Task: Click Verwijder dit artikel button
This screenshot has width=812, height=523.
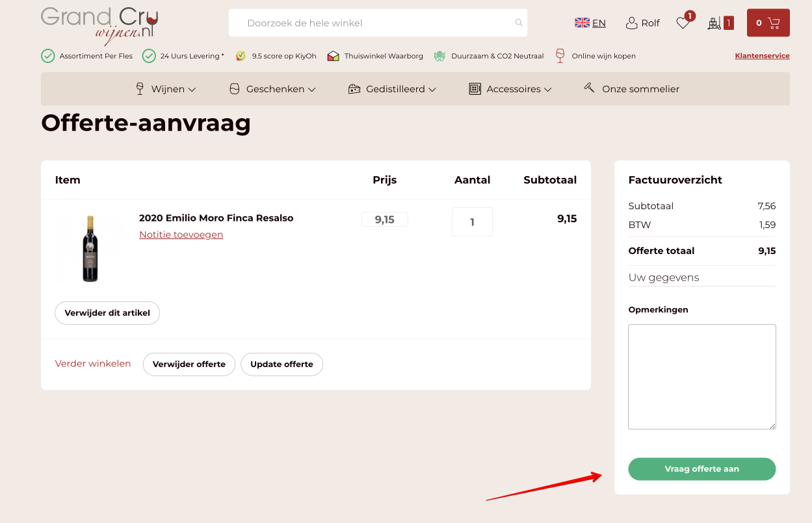Action: pyautogui.click(x=107, y=313)
